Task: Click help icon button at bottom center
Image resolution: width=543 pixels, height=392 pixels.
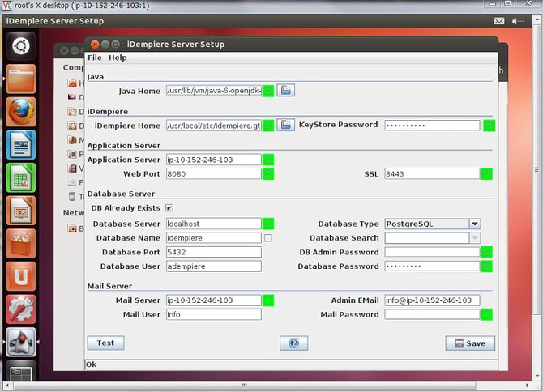Action: 293,343
